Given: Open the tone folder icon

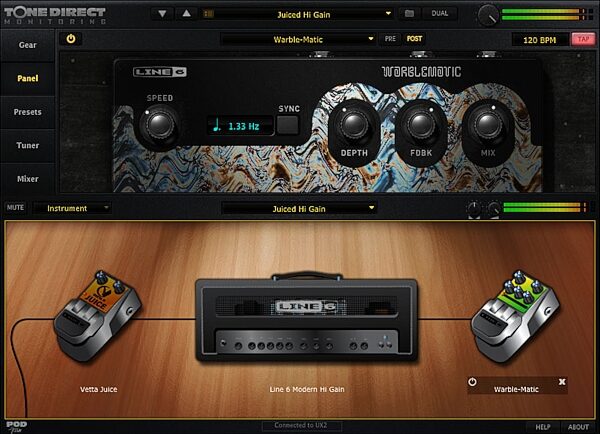Looking at the screenshot, I should [x=409, y=14].
